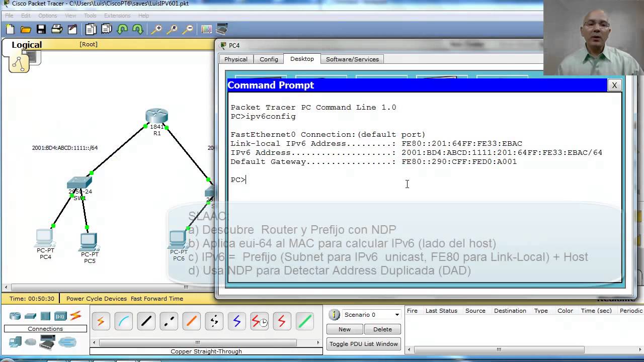
Task: Click the Copy icon in toolbar
Action: point(91,30)
